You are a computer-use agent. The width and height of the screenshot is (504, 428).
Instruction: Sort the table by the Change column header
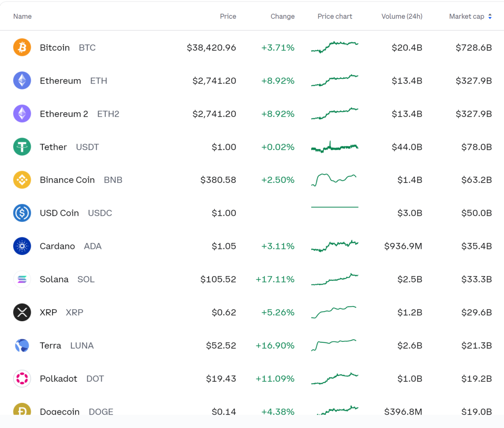pyautogui.click(x=282, y=16)
